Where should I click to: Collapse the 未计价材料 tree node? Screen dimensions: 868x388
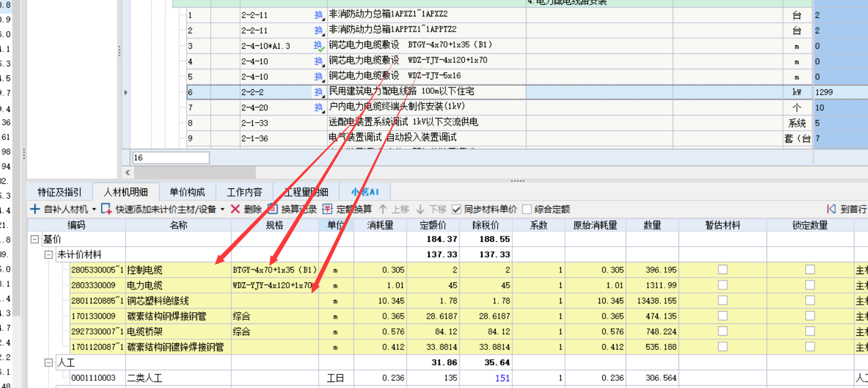(x=49, y=255)
